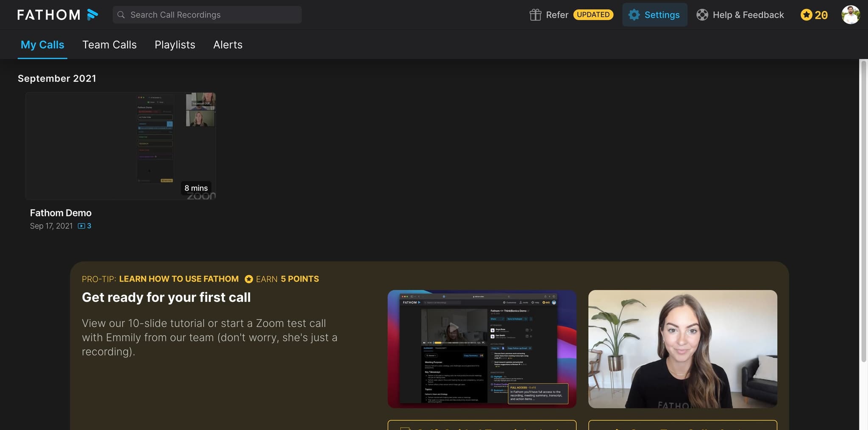Switch to the Team Calls tab
The width and height of the screenshot is (868, 430).
[109, 45]
